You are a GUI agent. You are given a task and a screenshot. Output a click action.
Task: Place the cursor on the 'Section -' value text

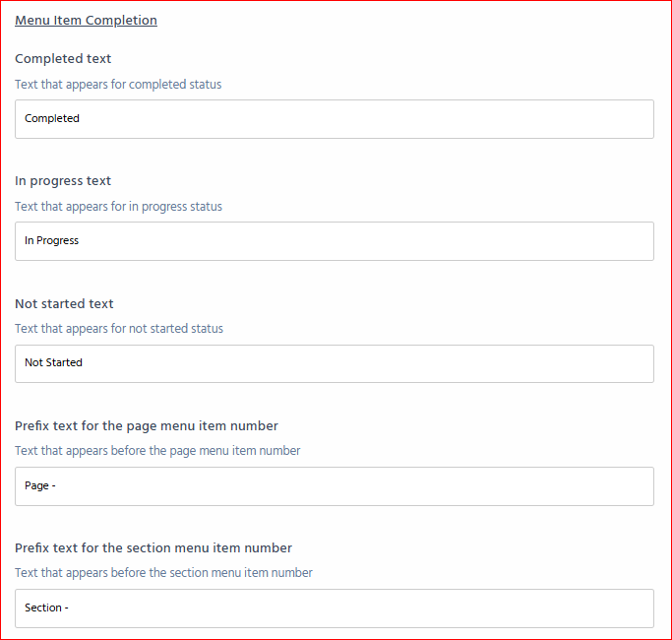click(x=46, y=608)
